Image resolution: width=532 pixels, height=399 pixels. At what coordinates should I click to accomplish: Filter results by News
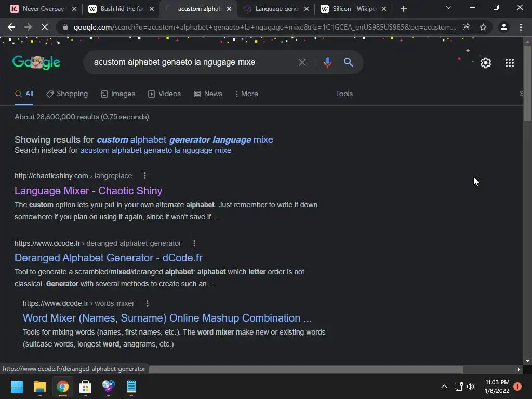(208, 94)
